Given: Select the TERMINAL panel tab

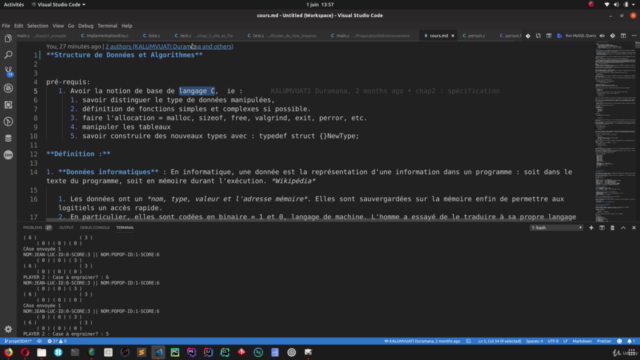Looking at the screenshot, I should 125,228.
